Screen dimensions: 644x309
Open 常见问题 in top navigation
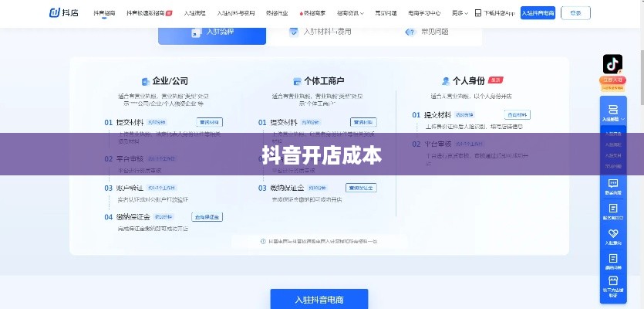386,13
